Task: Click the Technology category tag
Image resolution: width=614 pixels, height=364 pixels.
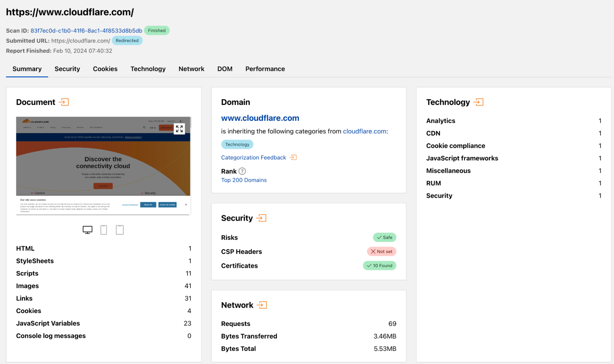Action: 237,144
